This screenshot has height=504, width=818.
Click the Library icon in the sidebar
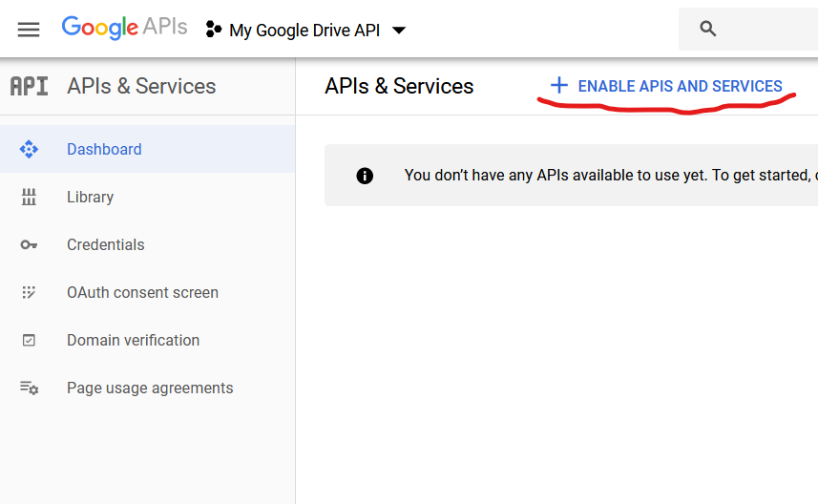pyautogui.click(x=29, y=197)
